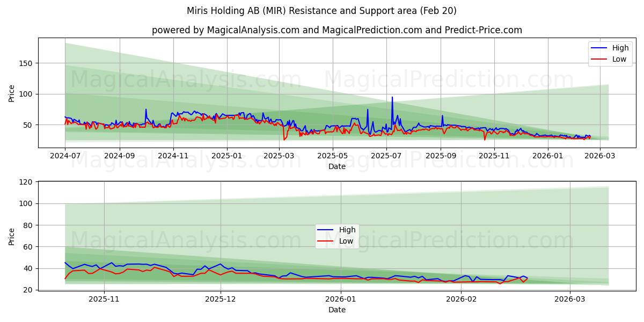Viewport: 644px width, 322px height.
Task: Click the '100' y-axis tick on the bottom chart
Action: point(27,204)
